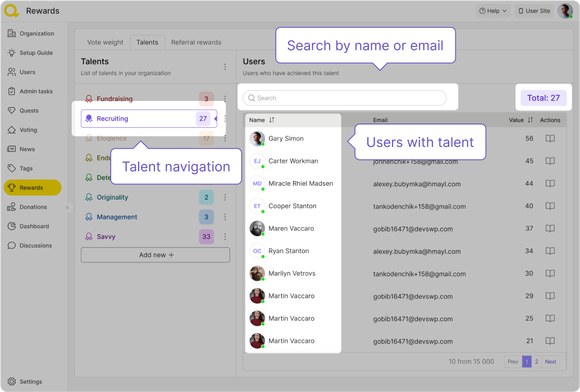The image size is (580, 392).
Task: Open Discussions in the sidebar
Action: pyautogui.click(x=11, y=246)
